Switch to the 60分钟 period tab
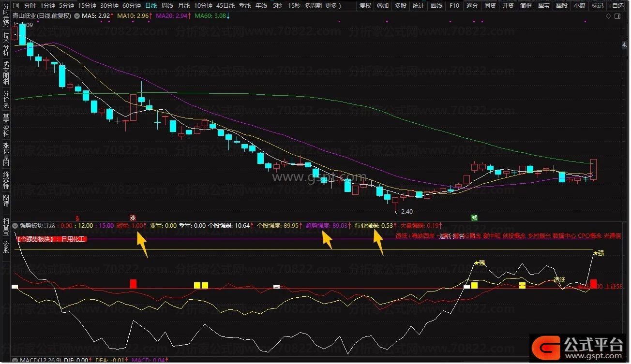This screenshot has height=364, width=631. pyautogui.click(x=132, y=6)
